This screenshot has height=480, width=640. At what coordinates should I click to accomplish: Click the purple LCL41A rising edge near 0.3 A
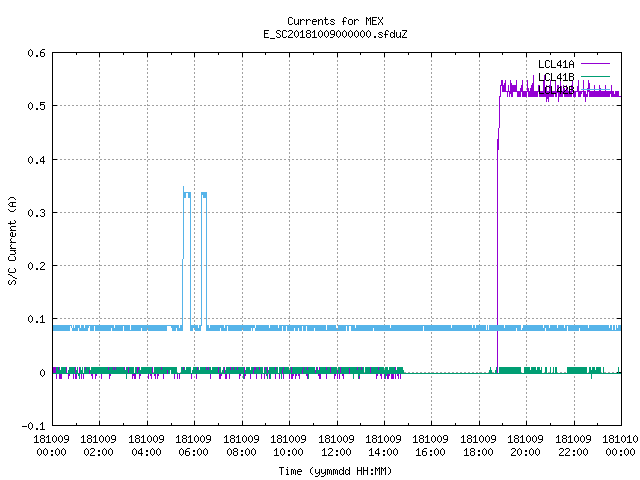(498, 213)
